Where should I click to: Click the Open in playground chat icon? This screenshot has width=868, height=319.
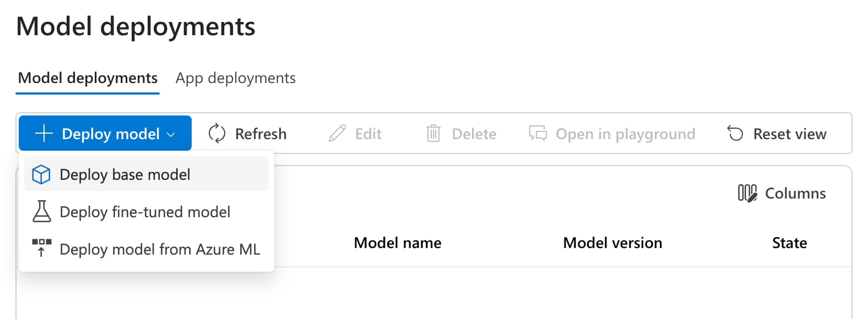pos(538,134)
